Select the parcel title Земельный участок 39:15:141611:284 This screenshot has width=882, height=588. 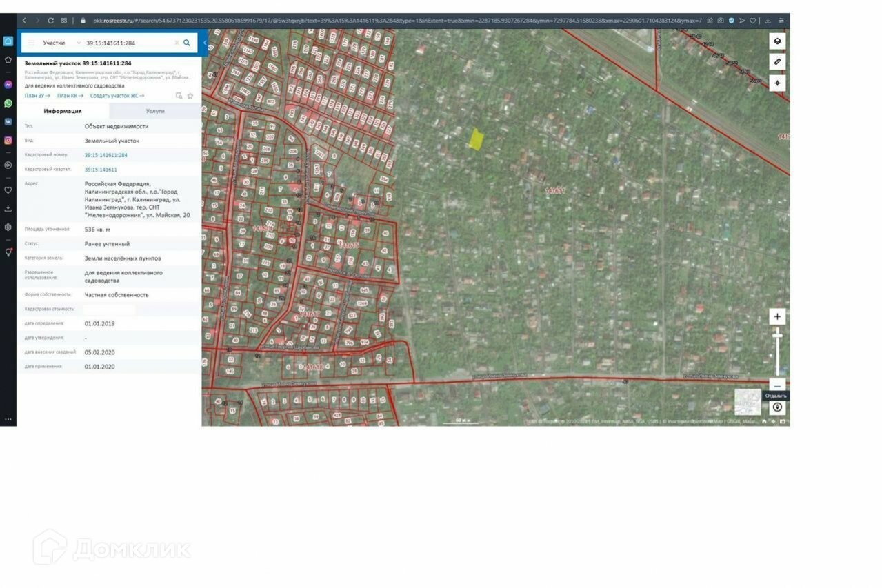[x=78, y=63]
